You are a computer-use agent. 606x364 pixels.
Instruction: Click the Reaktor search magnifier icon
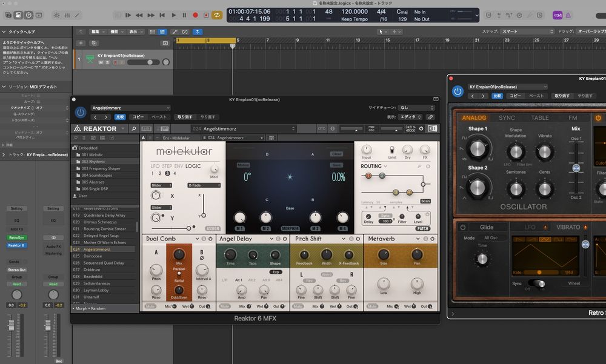[x=132, y=128]
